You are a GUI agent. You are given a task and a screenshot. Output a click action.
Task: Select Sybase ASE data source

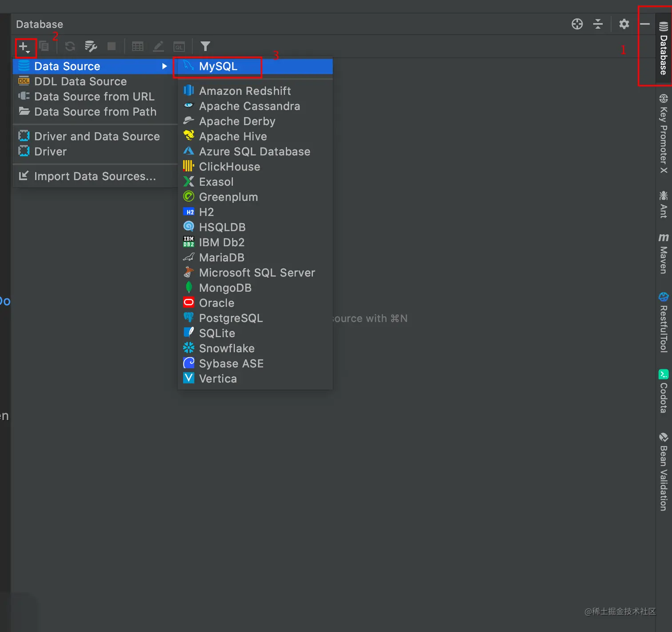click(x=255, y=363)
